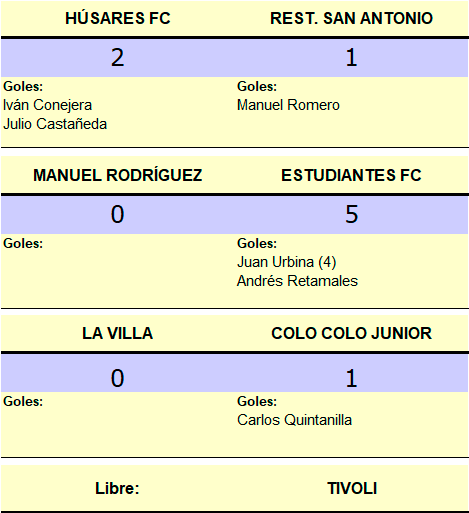This screenshot has height=513, width=469.
Task: Select scorer Carlos Quintanilla
Action: (x=294, y=420)
